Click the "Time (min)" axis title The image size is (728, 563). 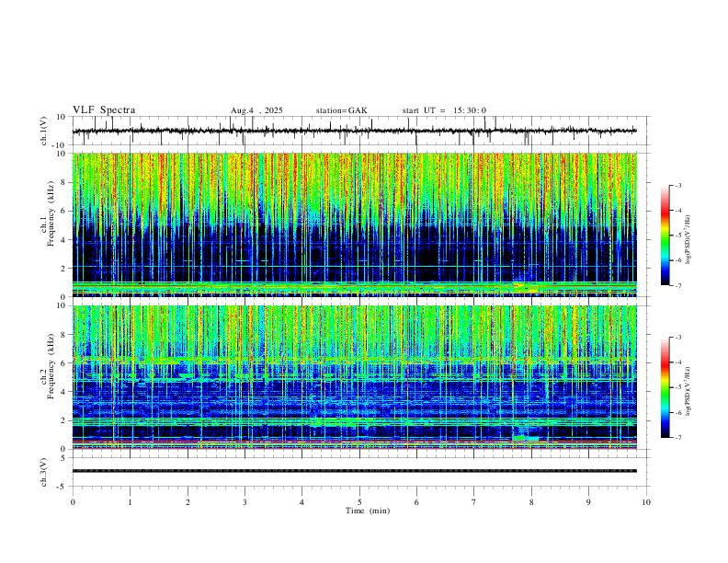point(368,511)
